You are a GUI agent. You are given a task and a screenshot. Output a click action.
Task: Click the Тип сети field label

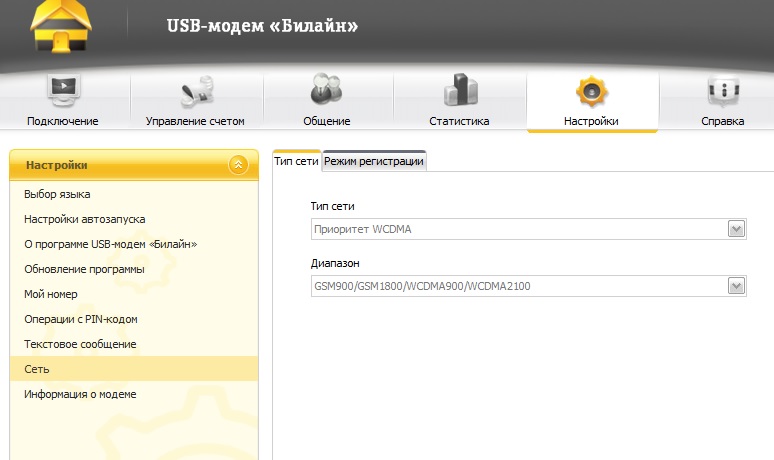[x=332, y=206]
